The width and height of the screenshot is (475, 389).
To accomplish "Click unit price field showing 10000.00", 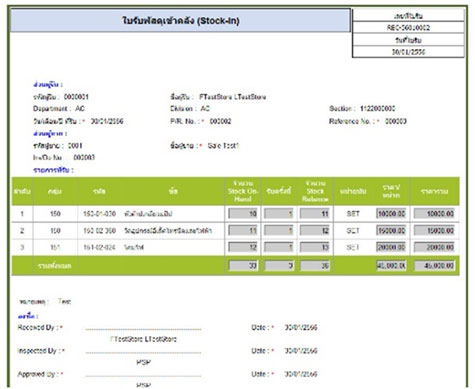I will tap(391, 214).
